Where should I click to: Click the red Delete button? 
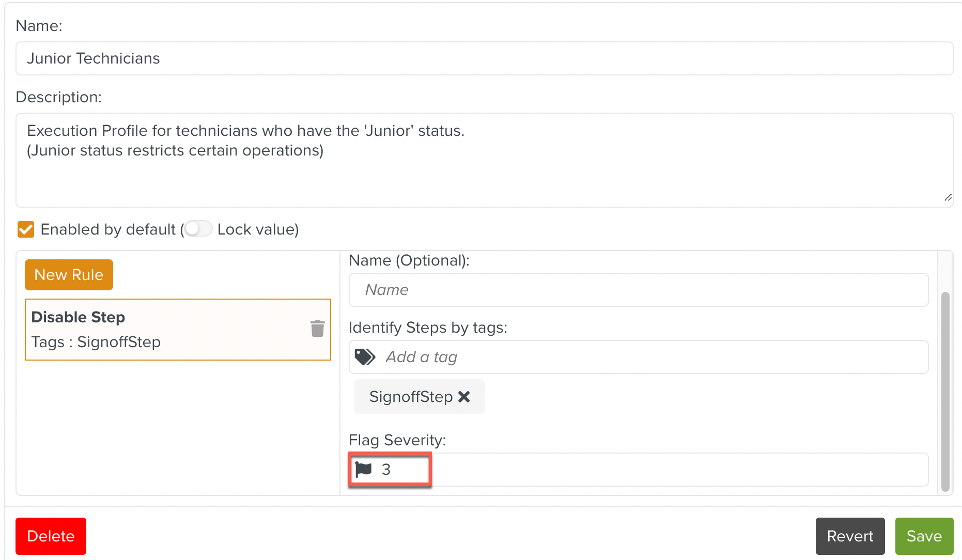[51, 536]
